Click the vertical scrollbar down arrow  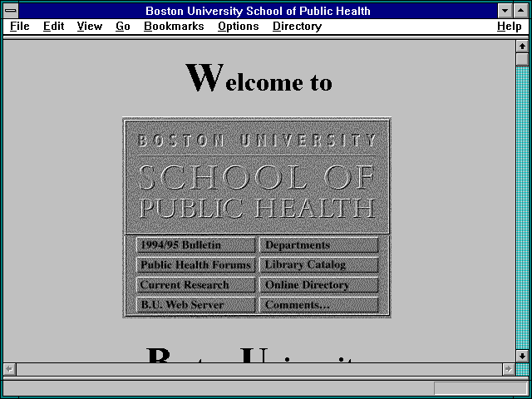point(522,356)
